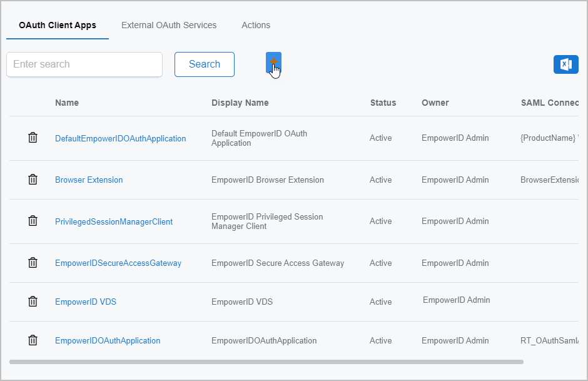Open the Browser Extension app link

[x=89, y=180]
